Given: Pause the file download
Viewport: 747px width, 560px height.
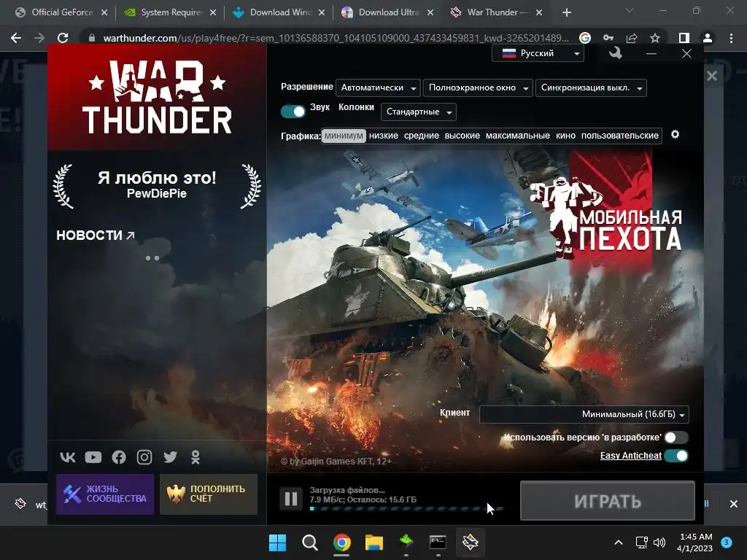Looking at the screenshot, I should point(290,499).
